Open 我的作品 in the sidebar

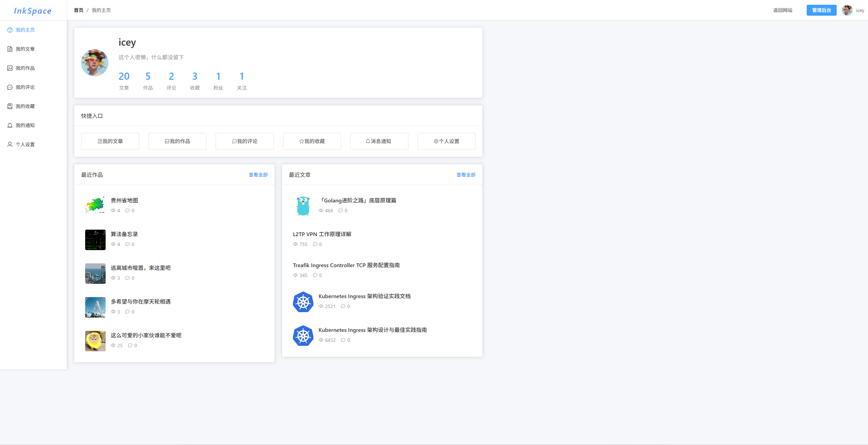[x=25, y=68]
